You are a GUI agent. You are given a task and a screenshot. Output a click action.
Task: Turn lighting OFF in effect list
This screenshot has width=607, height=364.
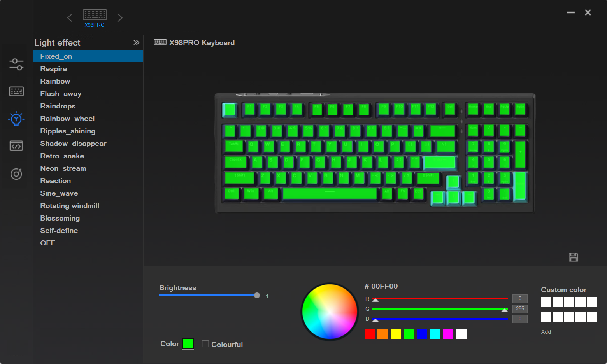(48, 243)
